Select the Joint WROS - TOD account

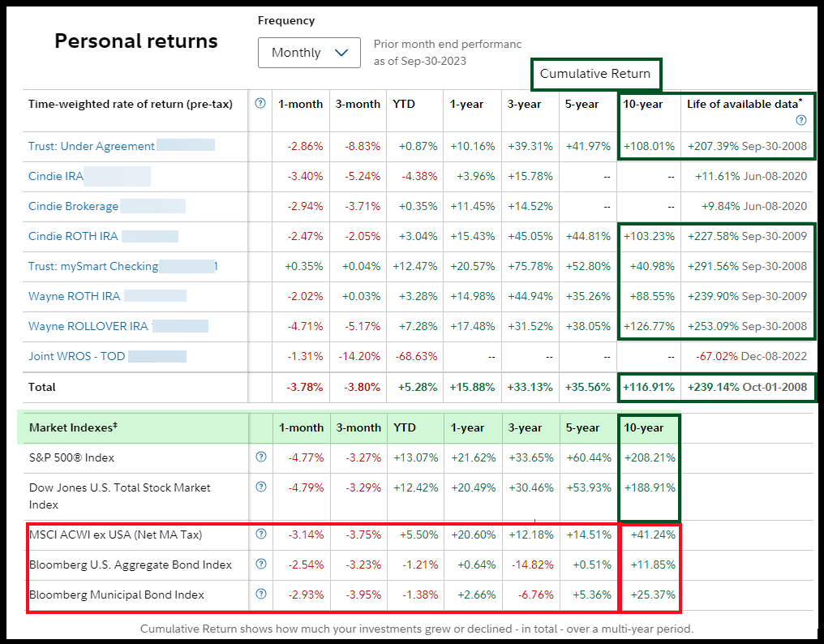(x=76, y=357)
